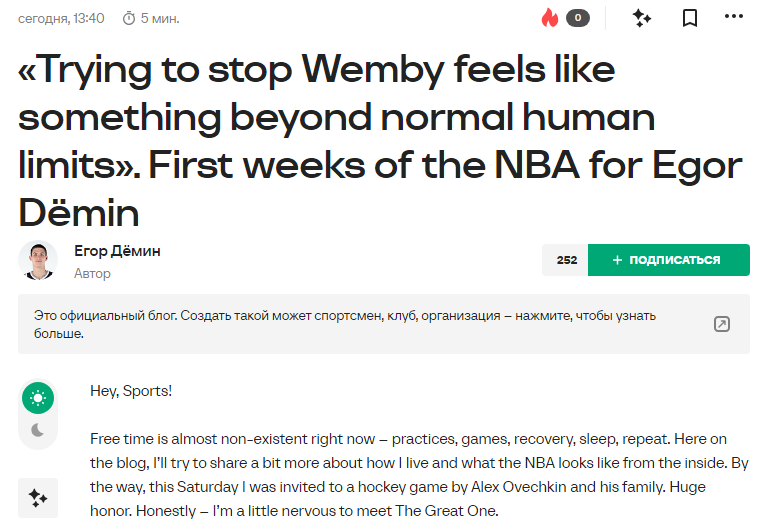Click the 5 мин. reading time text
This screenshot has height=523, width=767.
160,18
